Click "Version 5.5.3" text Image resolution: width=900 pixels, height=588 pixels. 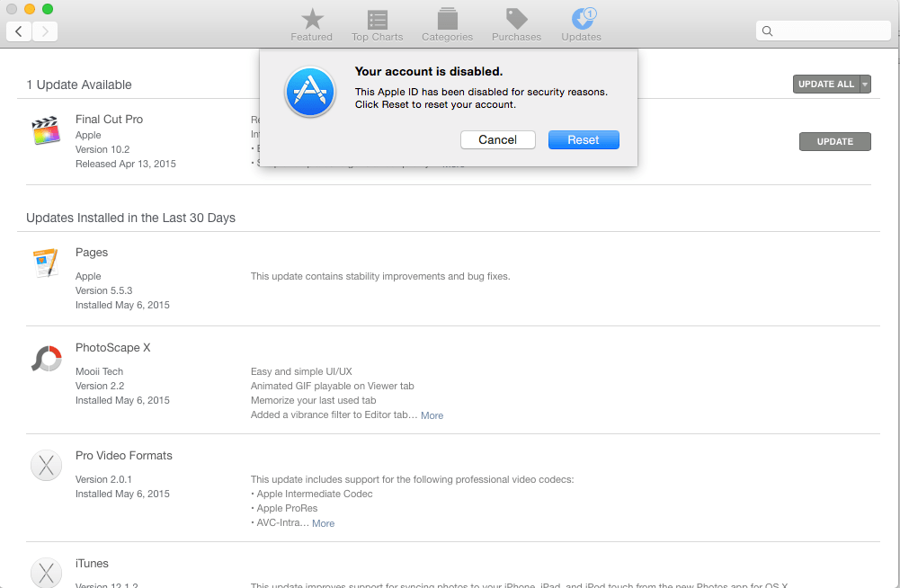(104, 290)
